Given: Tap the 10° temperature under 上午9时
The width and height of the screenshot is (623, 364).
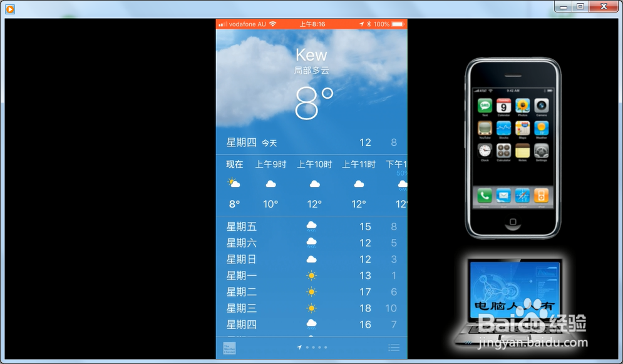Looking at the screenshot, I should pos(270,204).
